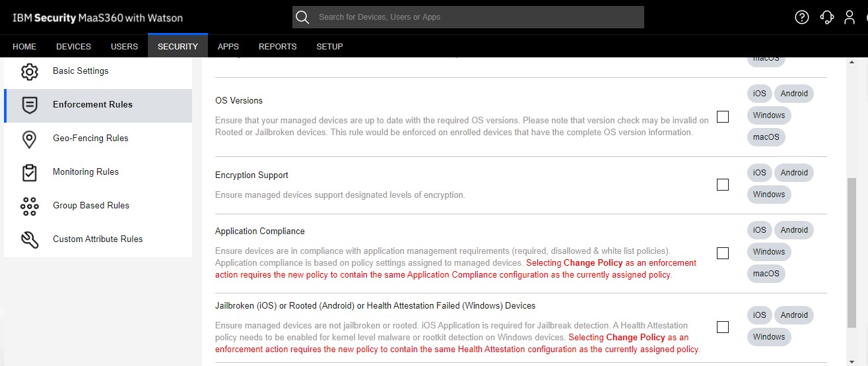The width and height of the screenshot is (868, 366).
Task: Open the Group Based Rules dots icon
Action: tap(29, 206)
